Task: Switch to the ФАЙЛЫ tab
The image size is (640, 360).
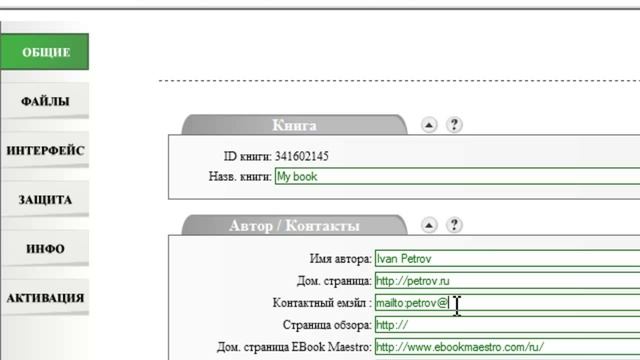Action: 44,101
